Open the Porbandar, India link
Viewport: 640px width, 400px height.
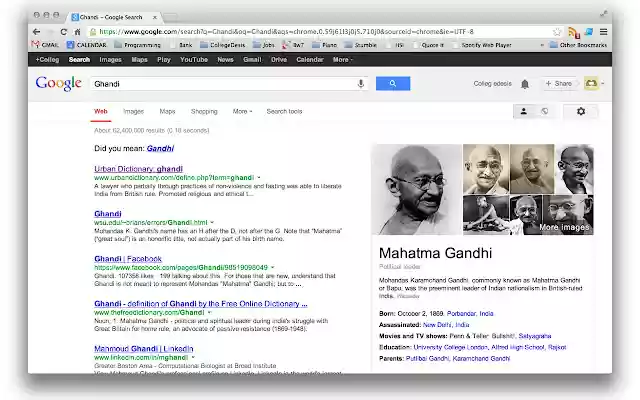470,313
